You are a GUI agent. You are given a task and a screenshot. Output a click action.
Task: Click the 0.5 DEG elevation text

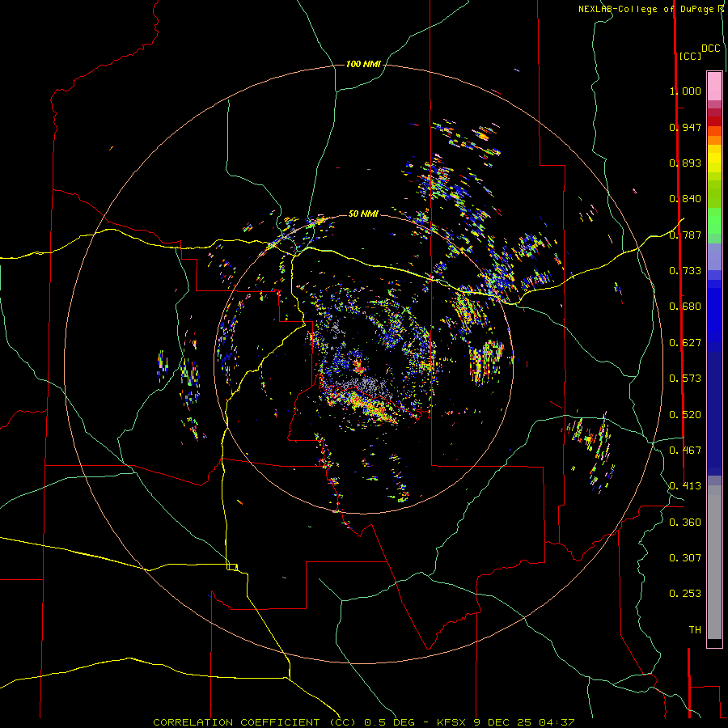tap(389, 722)
